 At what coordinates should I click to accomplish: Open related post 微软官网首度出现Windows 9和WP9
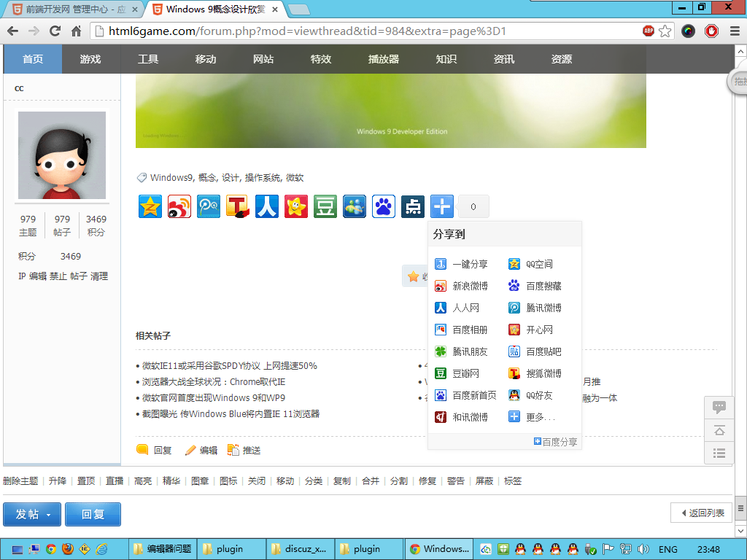coord(214,397)
